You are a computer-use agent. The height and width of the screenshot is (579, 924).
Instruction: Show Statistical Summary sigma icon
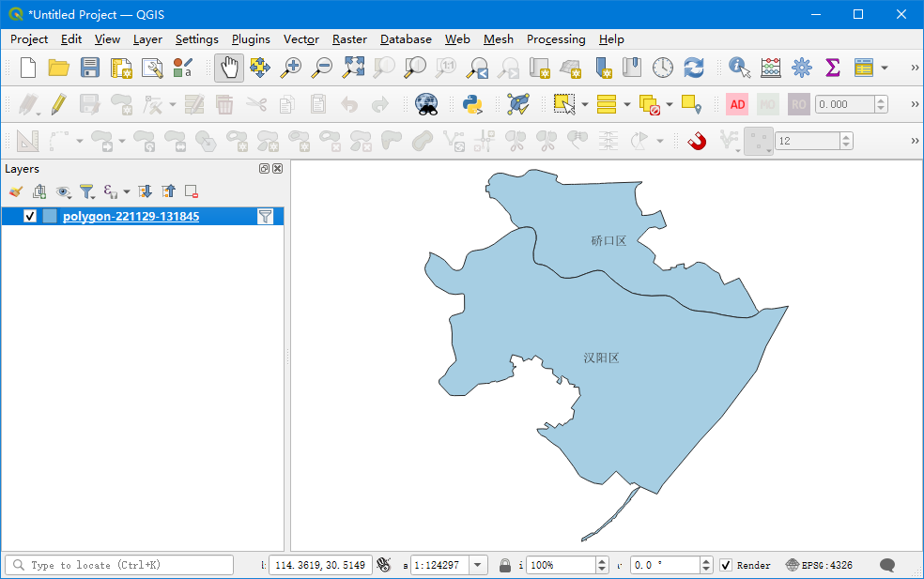[x=832, y=68]
